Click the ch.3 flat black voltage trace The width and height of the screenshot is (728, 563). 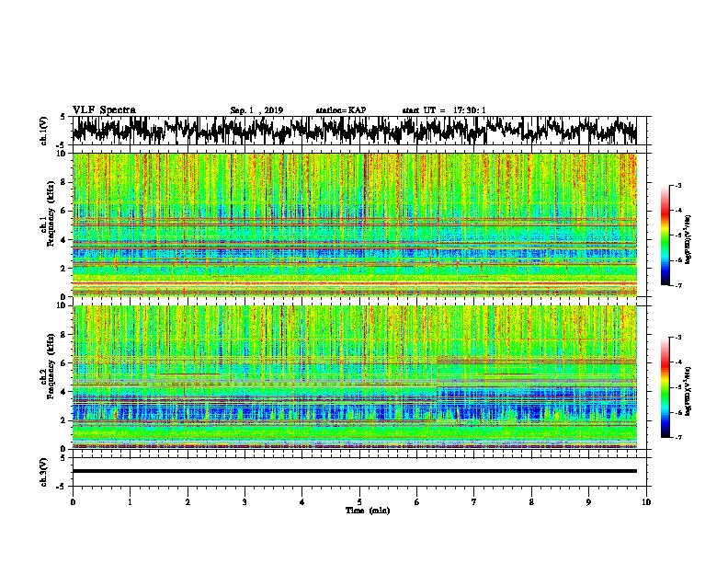[x=355, y=471]
